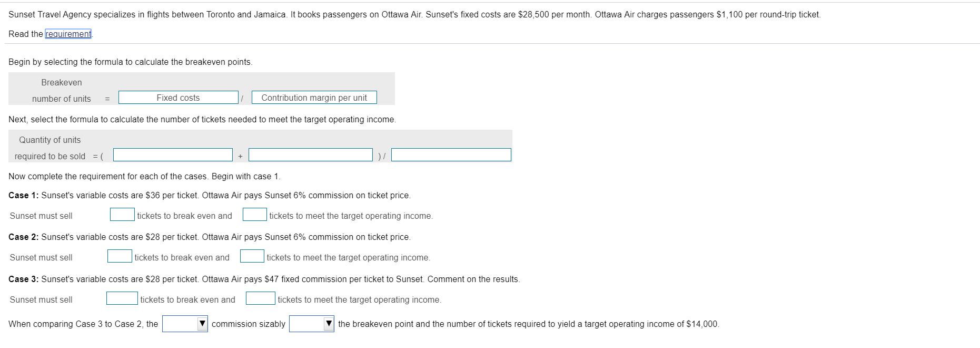Click Case 2 breakeven tickets input
980x348 pixels.
tap(120, 256)
